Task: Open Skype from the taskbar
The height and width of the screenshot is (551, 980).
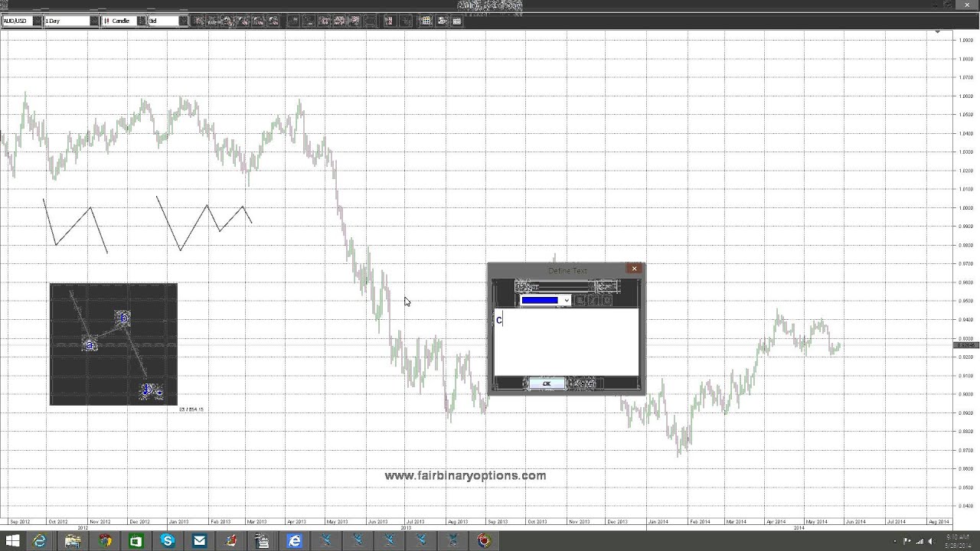Action: [x=168, y=541]
